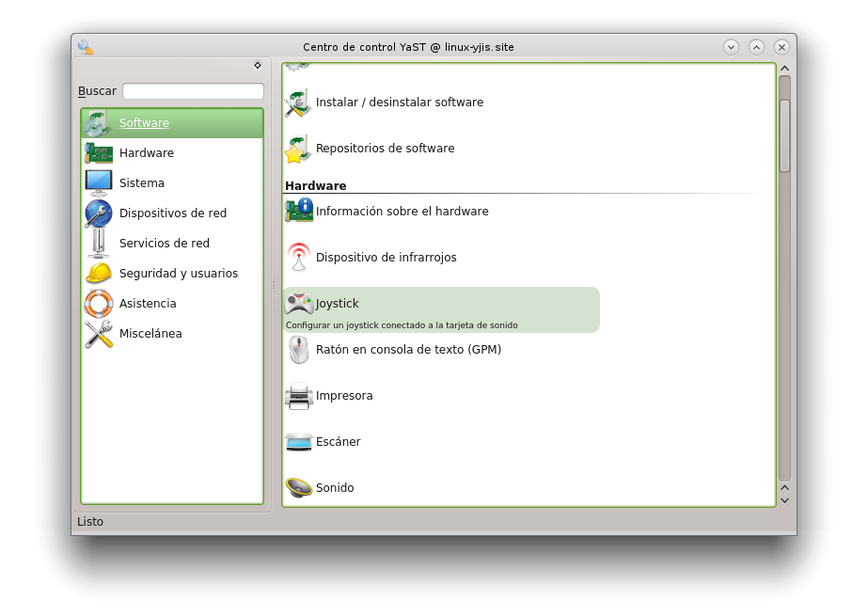The width and height of the screenshot is (868, 616).
Task: Select the Servicios de red category
Action: 166,243
